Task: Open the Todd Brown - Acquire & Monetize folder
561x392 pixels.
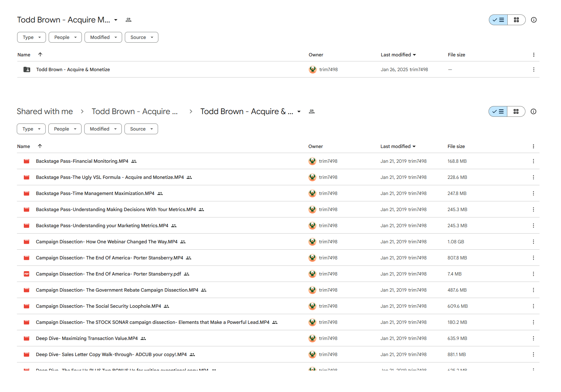Action: [x=73, y=69]
